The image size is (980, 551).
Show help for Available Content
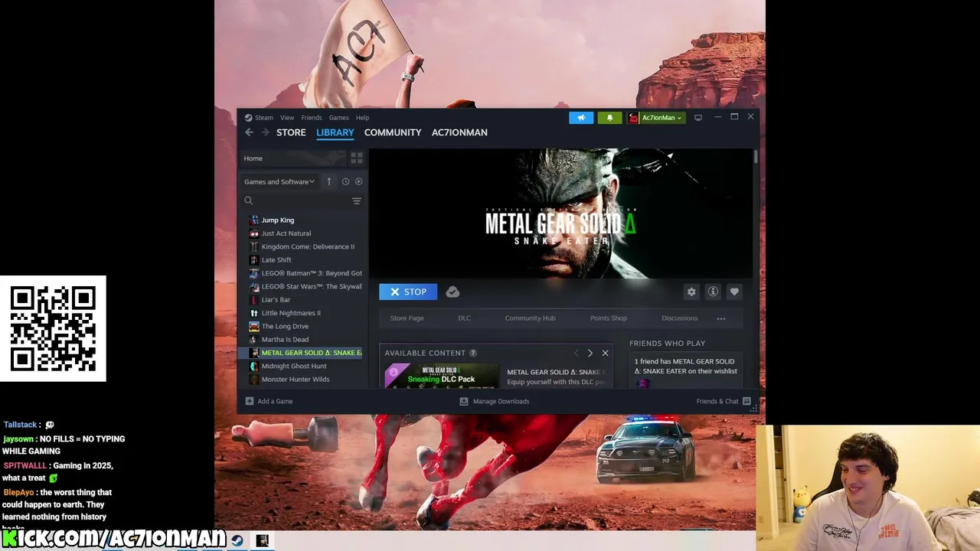point(472,353)
